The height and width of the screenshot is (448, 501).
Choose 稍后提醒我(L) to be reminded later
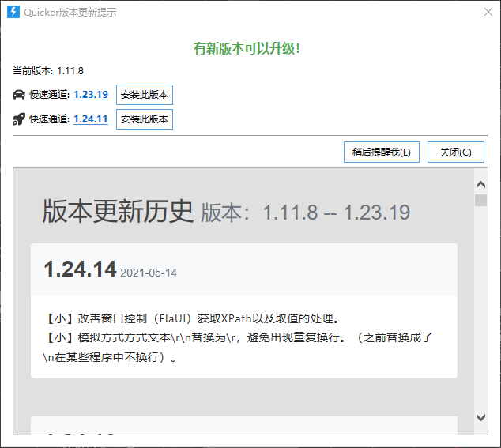[x=382, y=152]
